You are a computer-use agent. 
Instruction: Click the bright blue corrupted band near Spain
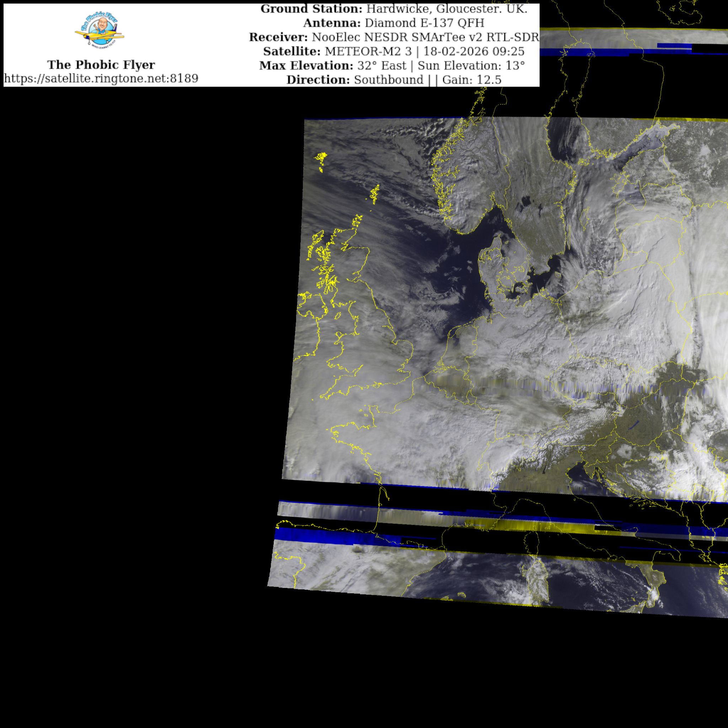[x=313, y=535]
